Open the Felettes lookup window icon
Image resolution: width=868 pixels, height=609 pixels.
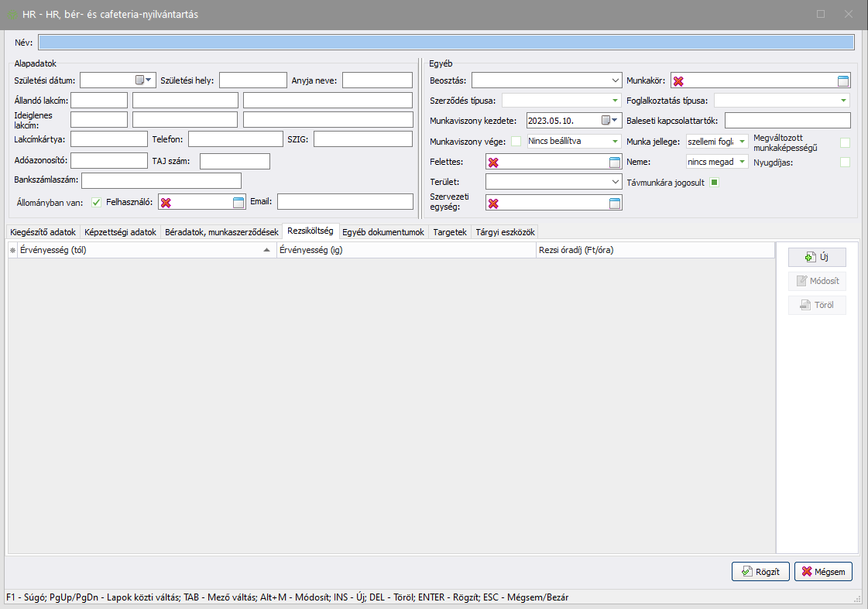coord(615,162)
